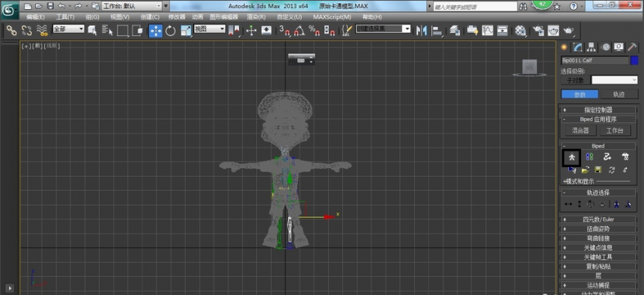Screen dimensions: 644x295
Task: Activate the Select and Scale tool
Action: coord(186,31)
